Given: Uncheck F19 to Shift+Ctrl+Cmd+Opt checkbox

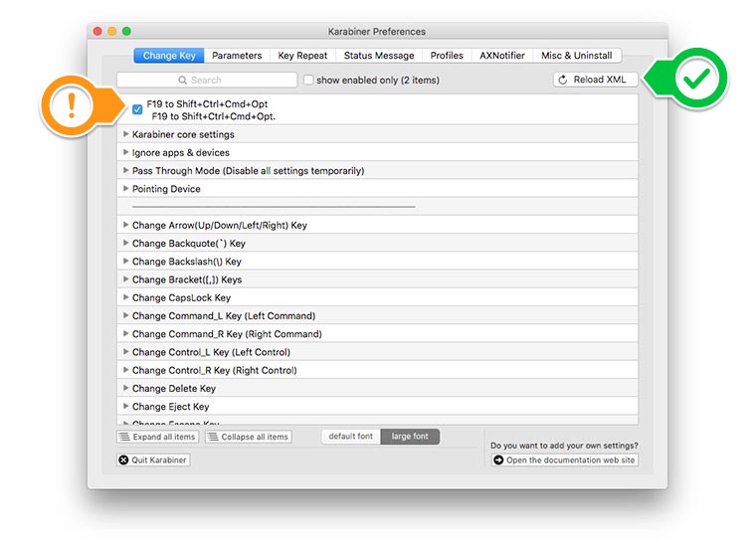Looking at the screenshot, I should click(137, 109).
